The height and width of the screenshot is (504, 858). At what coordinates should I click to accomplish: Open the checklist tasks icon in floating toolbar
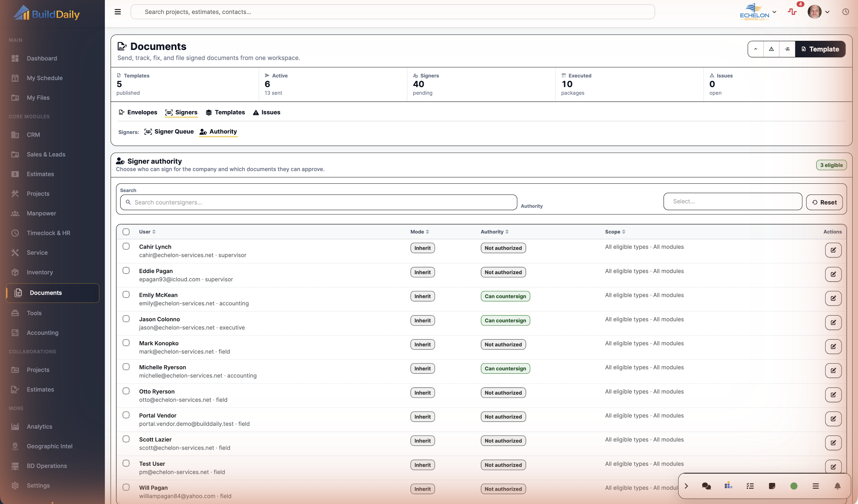coord(750,486)
